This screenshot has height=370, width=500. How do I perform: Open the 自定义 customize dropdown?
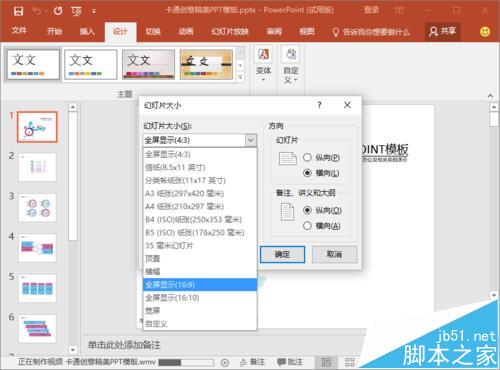(291, 65)
